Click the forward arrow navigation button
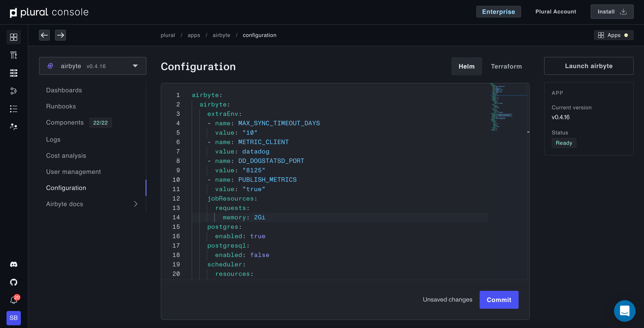 (x=60, y=35)
